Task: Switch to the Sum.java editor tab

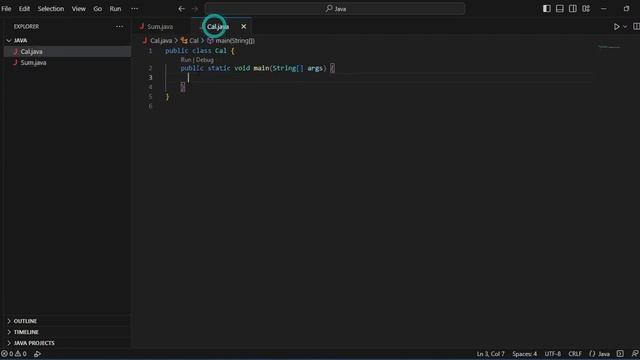Action: 160,27
